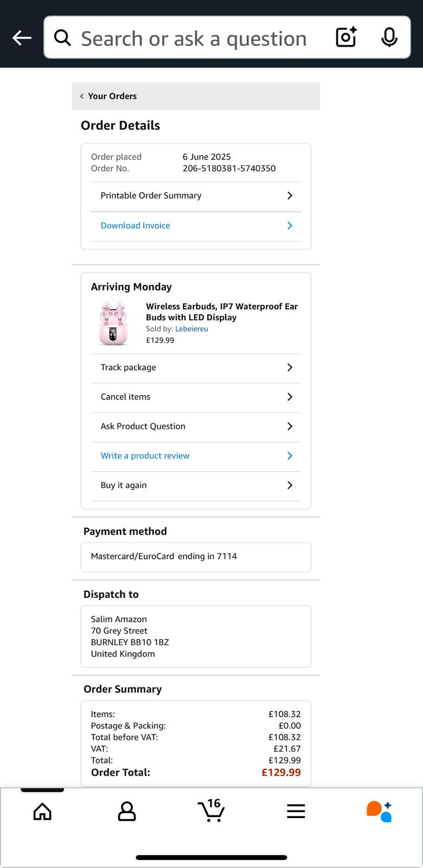This screenshot has width=423, height=868.
Task: Open the hamburger menu icon
Action: pos(296,812)
